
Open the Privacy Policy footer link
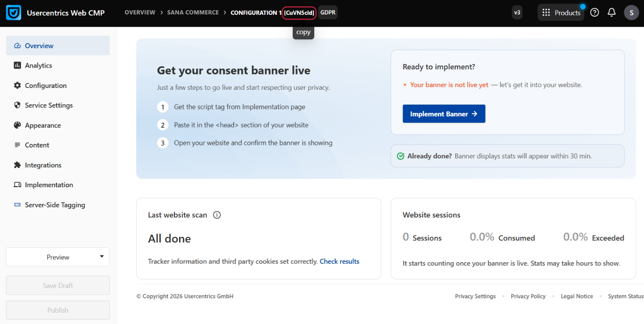coord(528,296)
